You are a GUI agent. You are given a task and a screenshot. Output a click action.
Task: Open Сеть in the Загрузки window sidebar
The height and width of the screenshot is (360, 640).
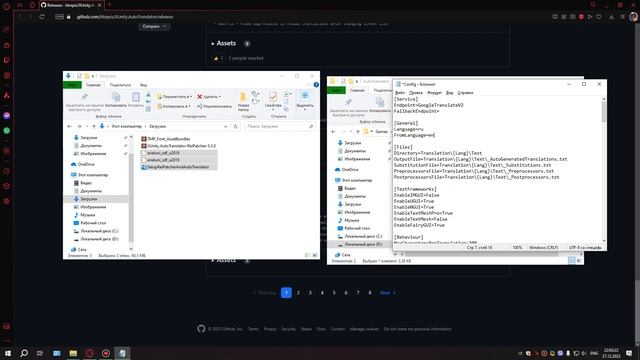coord(78,249)
